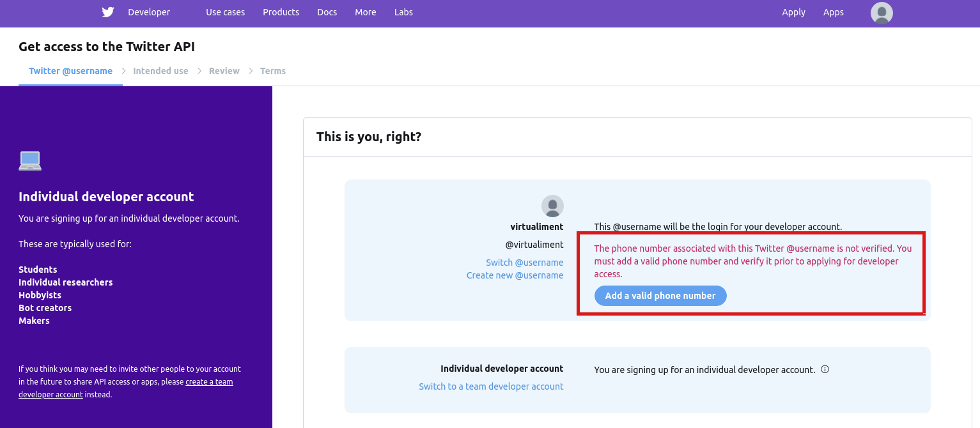The height and width of the screenshot is (428, 980).
Task: Click Switch to a team developer account
Action: [x=491, y=386]
